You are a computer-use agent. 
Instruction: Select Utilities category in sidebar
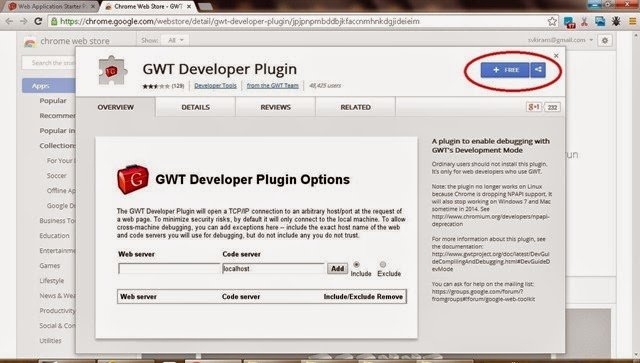50,341
